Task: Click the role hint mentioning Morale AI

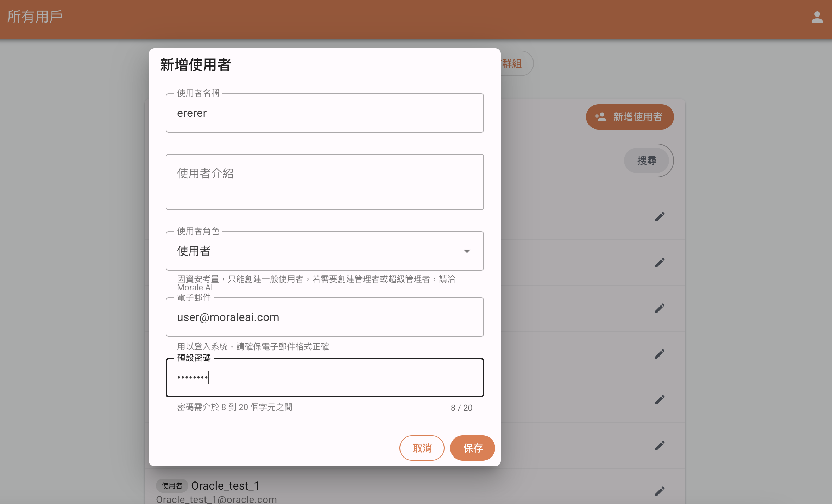Action: [x=316, y=283]
